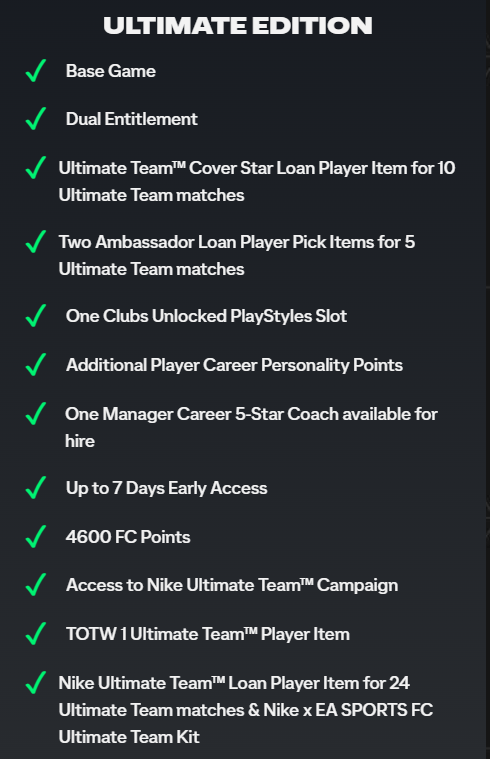Click the 4600 FC Points text

tap(128, 537)
